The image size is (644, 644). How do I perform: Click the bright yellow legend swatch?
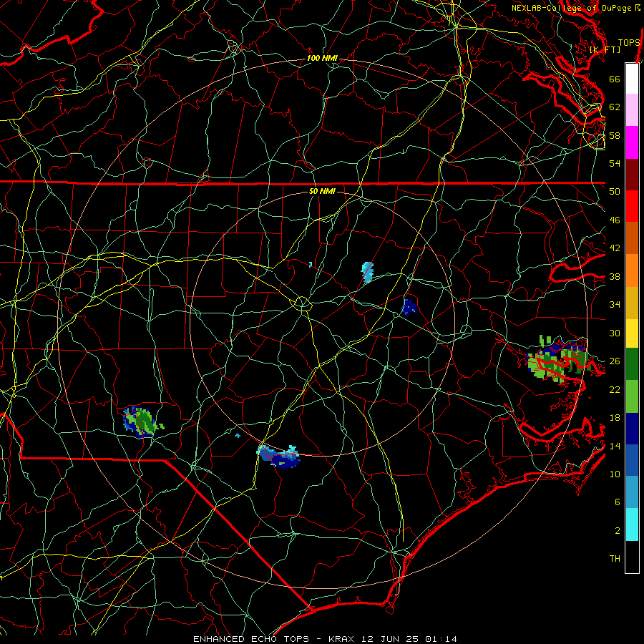(632, 333)
